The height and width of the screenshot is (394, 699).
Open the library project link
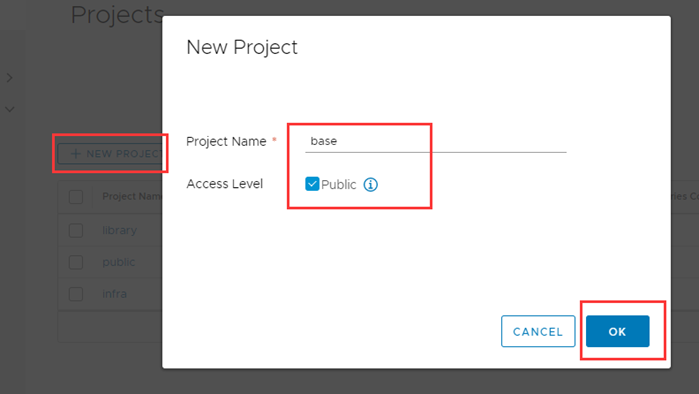(x=119, y=230)
